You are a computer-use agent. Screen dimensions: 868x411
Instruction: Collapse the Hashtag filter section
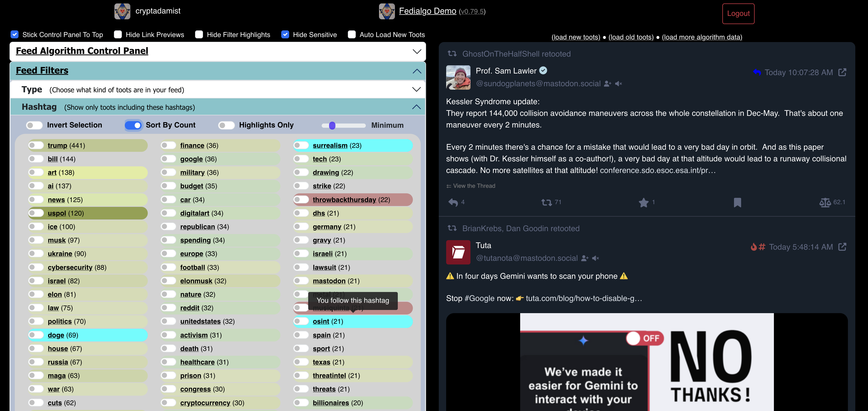[416, 107]
